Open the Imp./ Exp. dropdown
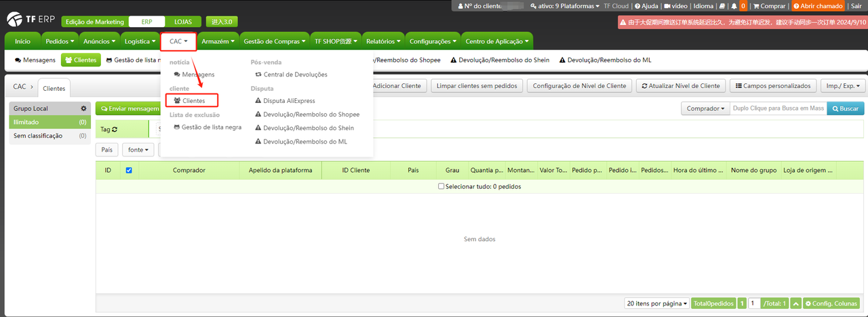Screen dimensions: 868x317 (843, 86)
